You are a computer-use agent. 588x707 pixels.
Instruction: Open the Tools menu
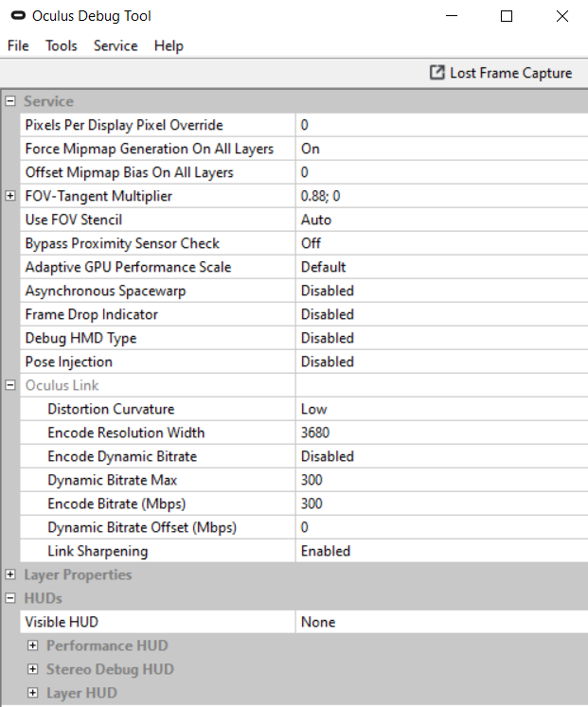(62, 46)
